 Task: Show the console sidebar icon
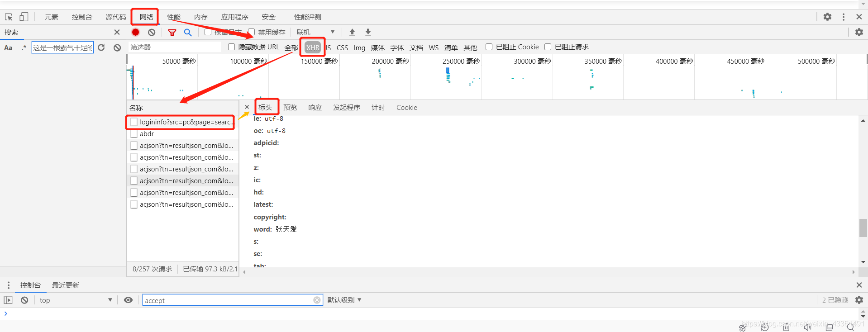(8, 300)
